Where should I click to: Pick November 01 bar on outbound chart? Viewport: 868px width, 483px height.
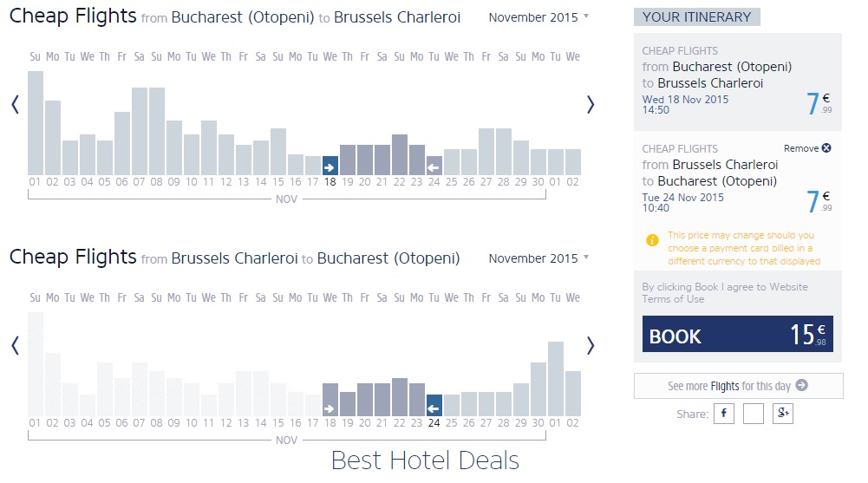(x=36, y=122)
